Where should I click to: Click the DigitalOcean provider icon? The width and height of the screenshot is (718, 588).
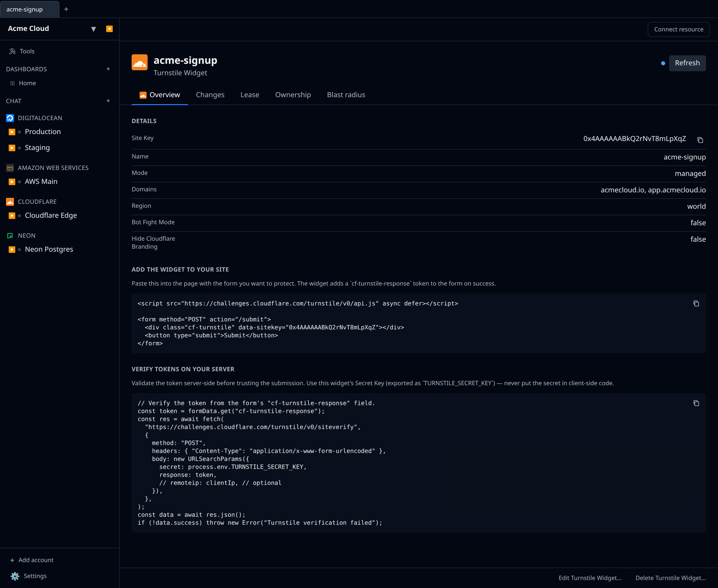pyautogui.click(x=10, y=118)
